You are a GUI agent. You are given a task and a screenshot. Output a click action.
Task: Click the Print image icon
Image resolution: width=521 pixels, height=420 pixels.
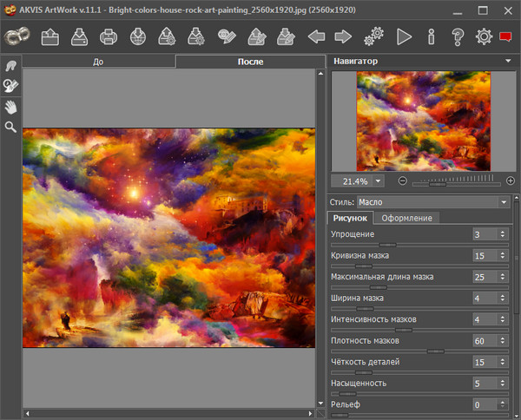pyautogui.click(x=109, y=36)
